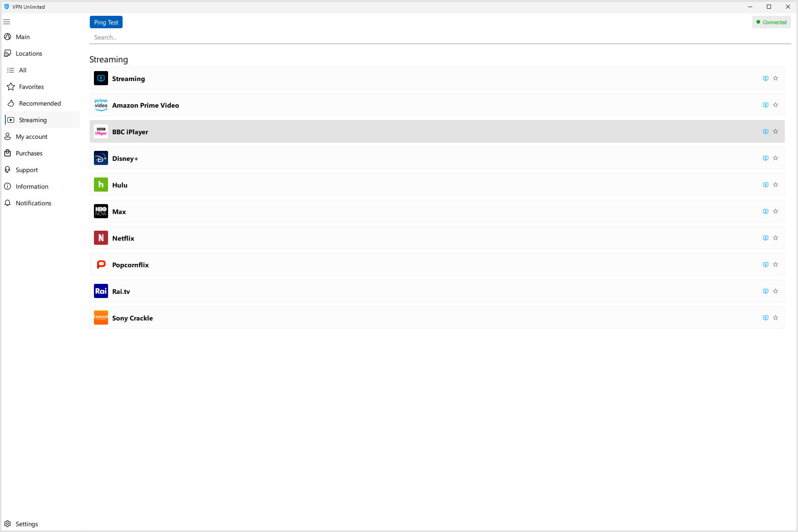Open the Locations menu

coord(29,53)
